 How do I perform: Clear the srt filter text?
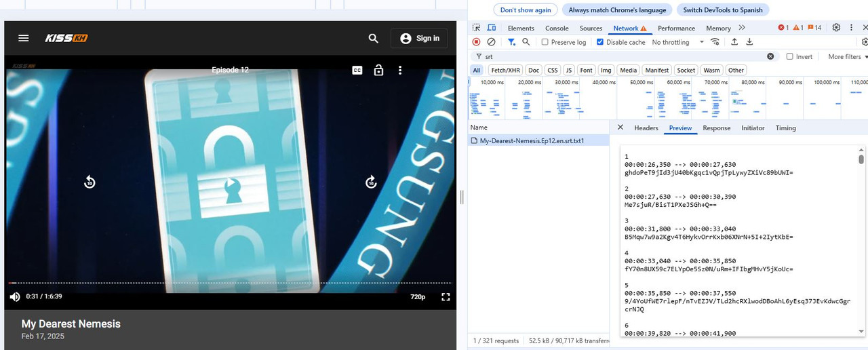coord(770,57)
